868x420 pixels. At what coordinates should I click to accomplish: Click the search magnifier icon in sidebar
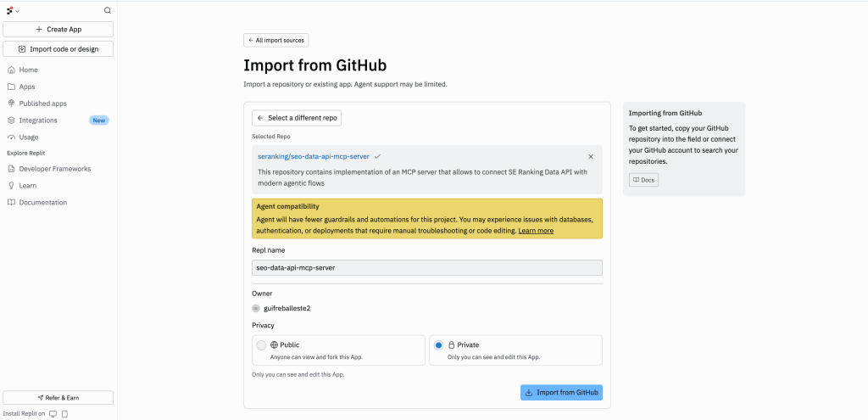(x=108, y=10)
